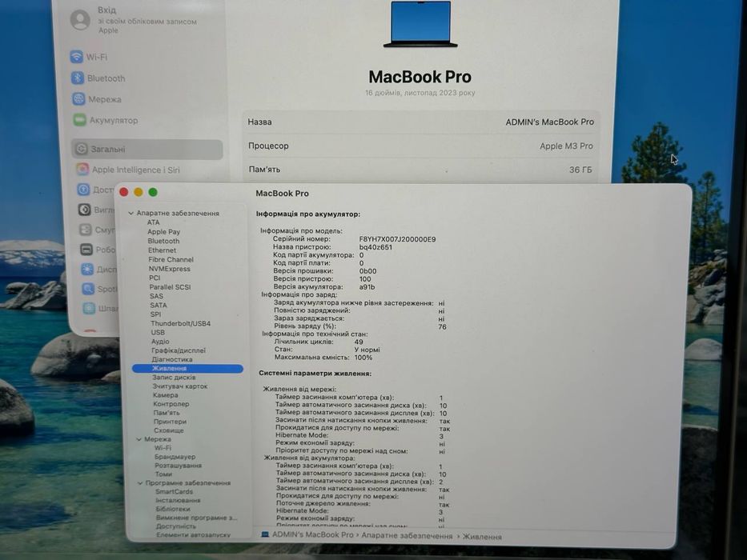747x560 pixels.
Task: Select Аудіо in hardware list
Action: [161, 342]
